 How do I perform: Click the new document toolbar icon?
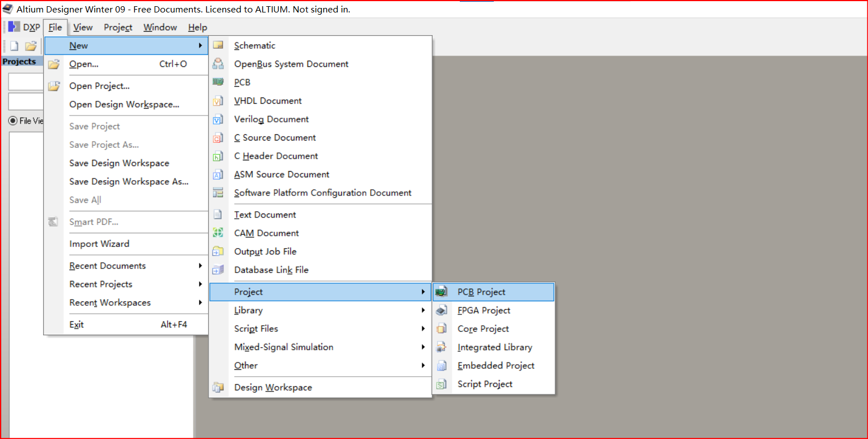click(14, 46)
